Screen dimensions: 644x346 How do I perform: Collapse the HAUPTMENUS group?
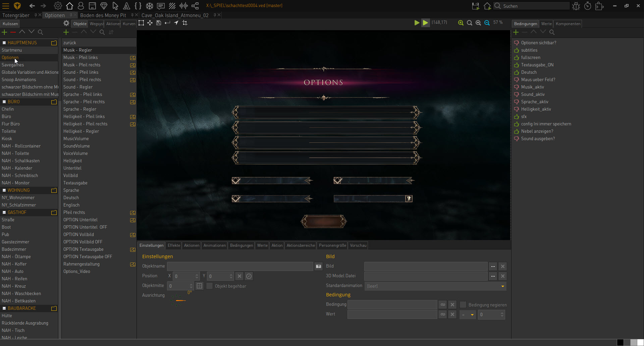point(4,43)
